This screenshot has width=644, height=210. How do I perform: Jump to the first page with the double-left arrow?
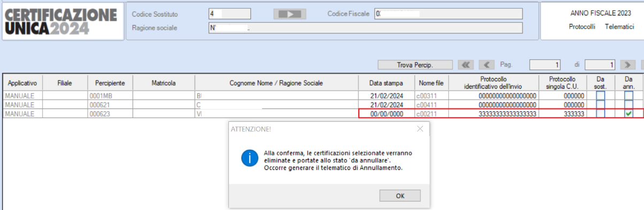pos(466,65)
